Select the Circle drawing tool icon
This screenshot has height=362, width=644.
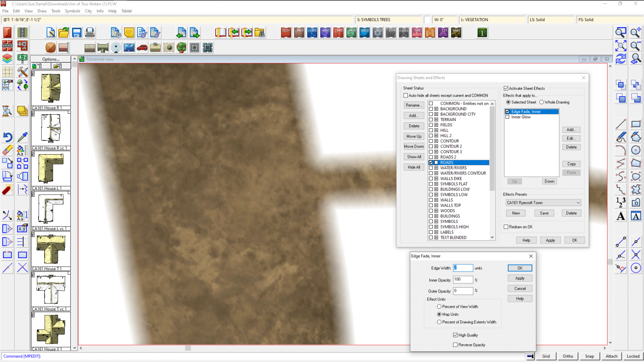[636, 150]
